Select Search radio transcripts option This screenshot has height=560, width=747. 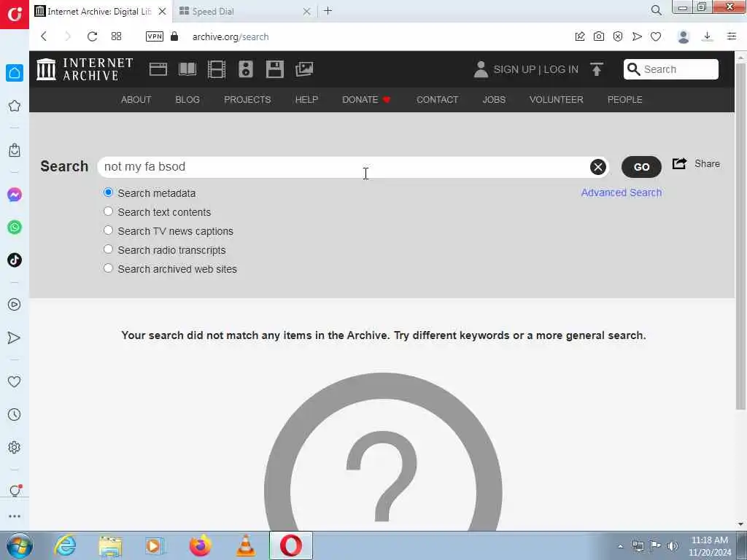pyautogui.click(x=108, y=249)
